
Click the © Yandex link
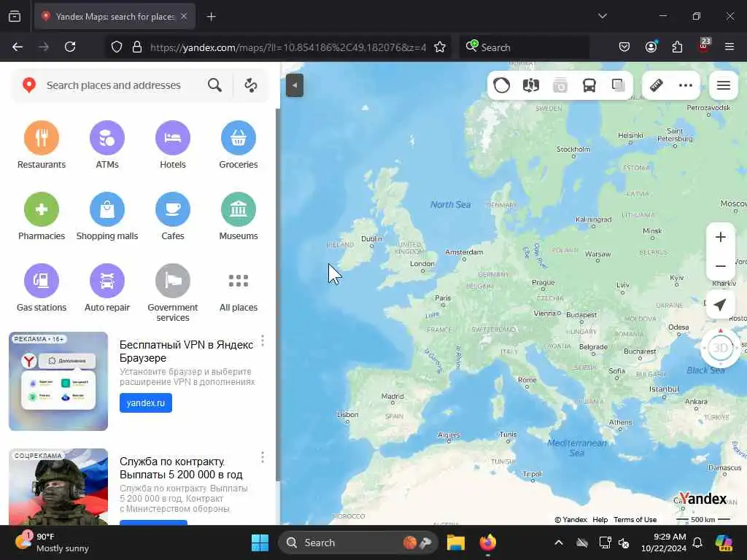pos(570,519)
